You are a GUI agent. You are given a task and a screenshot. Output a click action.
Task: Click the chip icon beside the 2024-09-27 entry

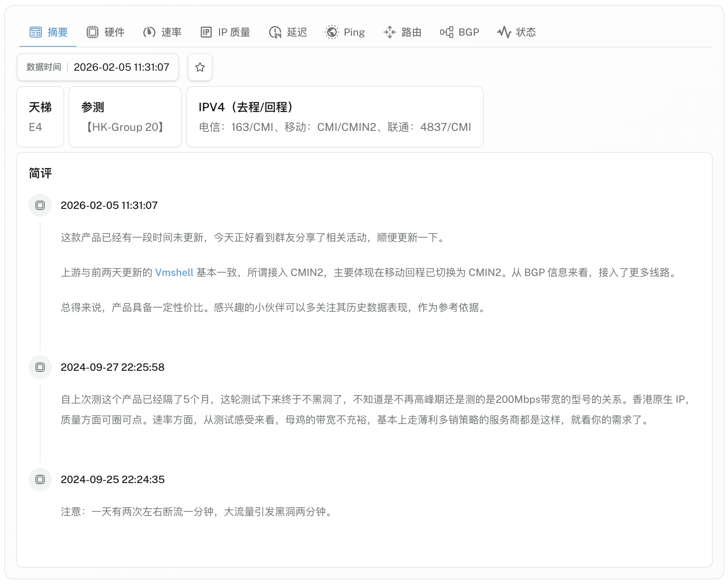point(40,367)
